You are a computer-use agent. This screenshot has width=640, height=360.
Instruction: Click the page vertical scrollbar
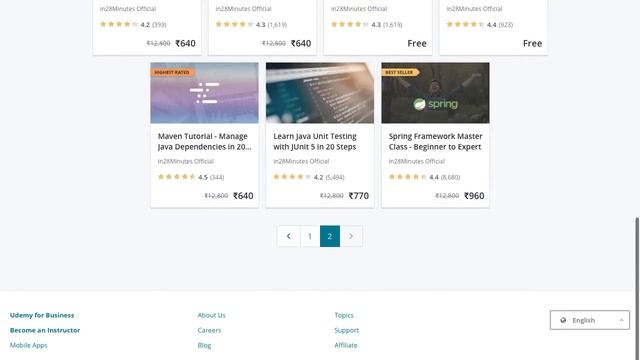(637, 286)
